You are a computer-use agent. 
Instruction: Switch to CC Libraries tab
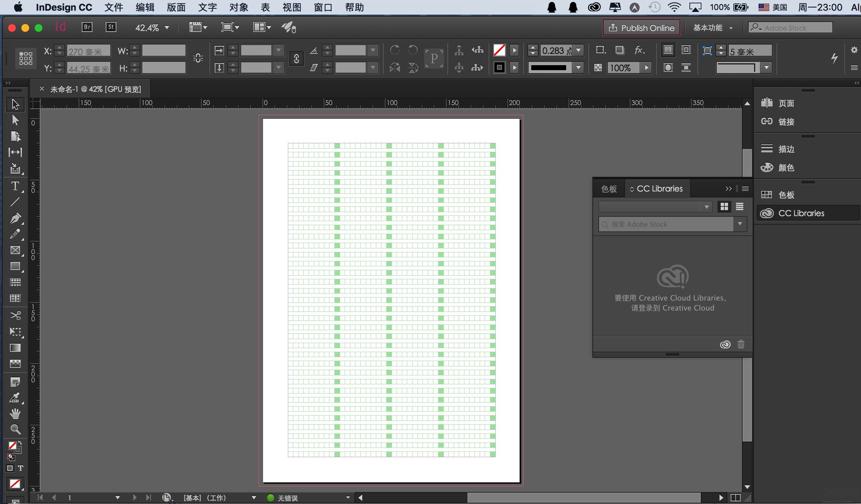coord(658,188)
